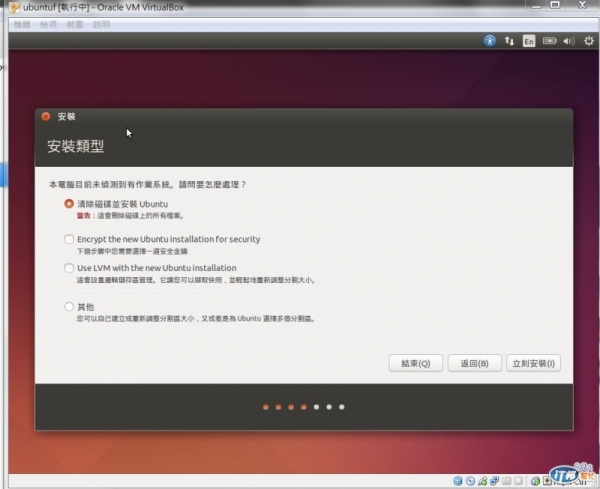Open the 機器 menu in VirtualBox
This screenshot has width=600, height=489.
(22, 24)
